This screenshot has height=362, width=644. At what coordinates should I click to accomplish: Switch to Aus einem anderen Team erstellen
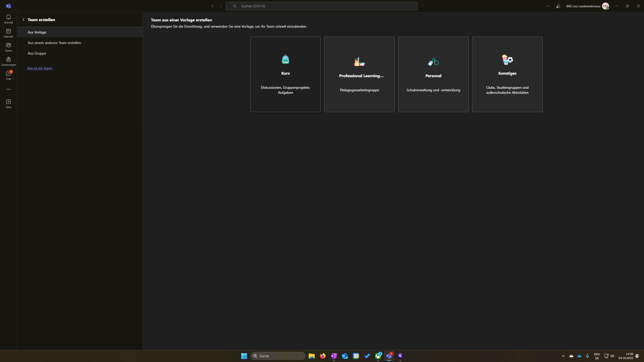(x=54, y=43)
